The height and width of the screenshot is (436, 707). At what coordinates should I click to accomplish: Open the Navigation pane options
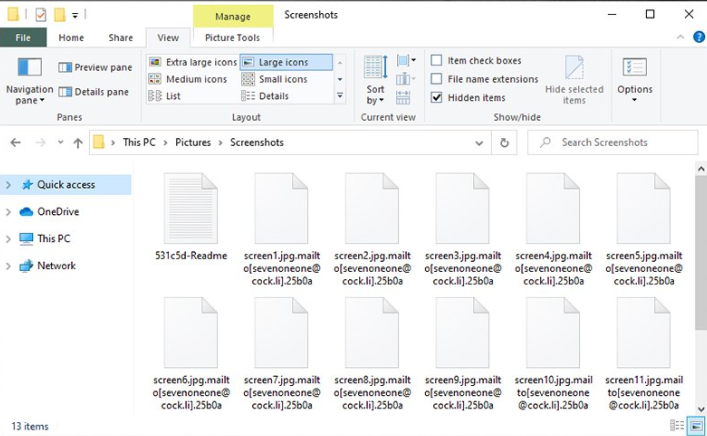[29, 81]
